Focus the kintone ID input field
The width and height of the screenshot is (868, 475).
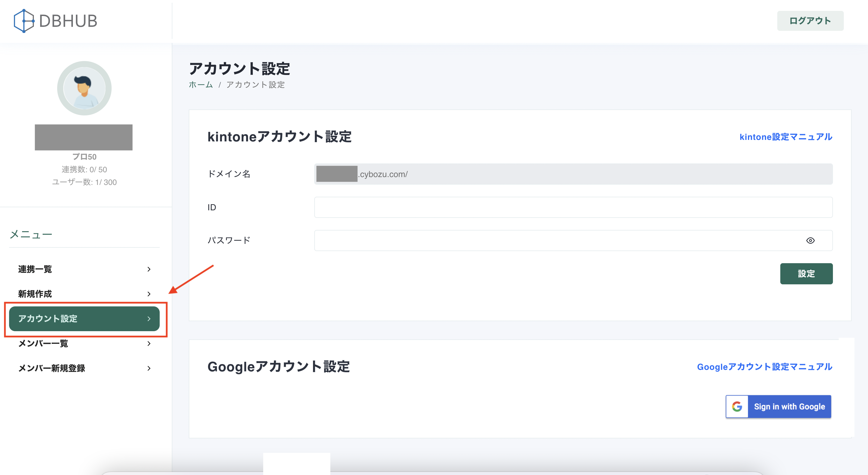pos(573,207)
